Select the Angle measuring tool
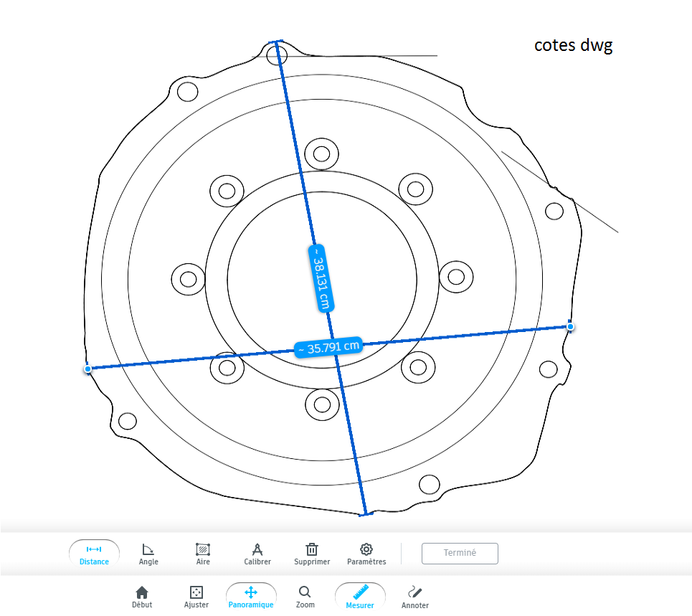The width and height of the screenshot is (692, 616). (x=148, y=554)
